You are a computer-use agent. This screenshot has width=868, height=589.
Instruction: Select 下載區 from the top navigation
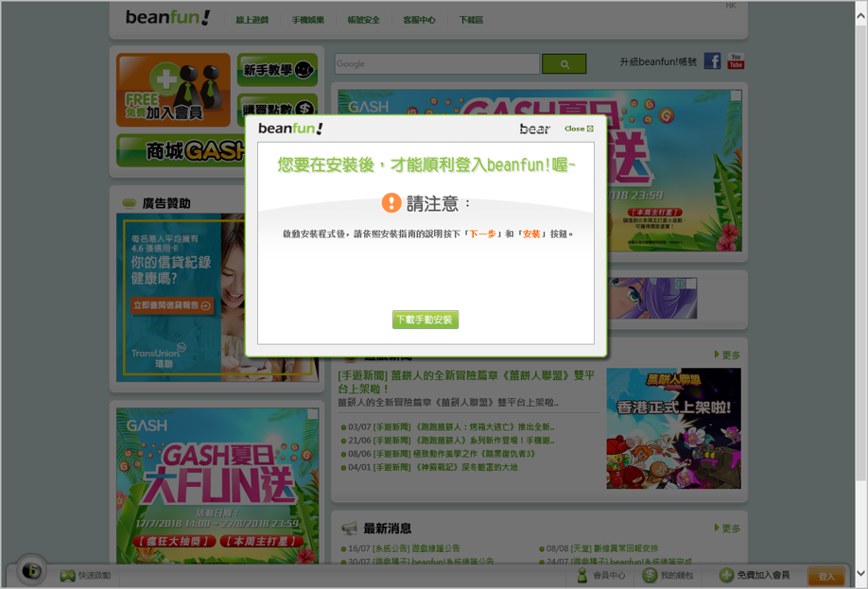[x=469, y=19]
